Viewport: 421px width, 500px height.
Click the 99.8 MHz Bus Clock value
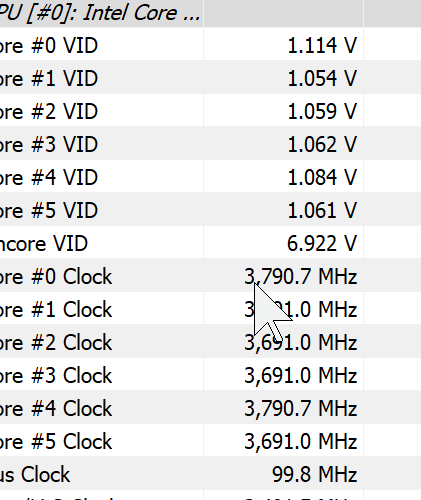click(315, 474)
